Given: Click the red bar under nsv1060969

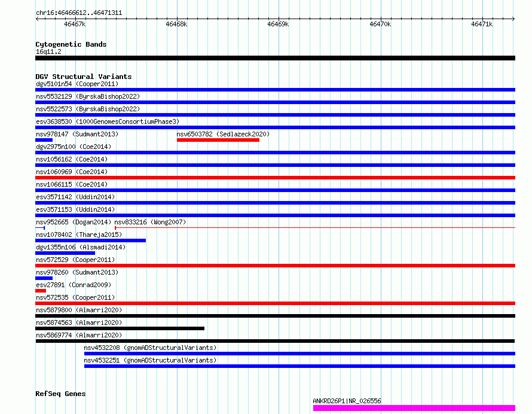Looking at the screenshot, I should (275, 178).
